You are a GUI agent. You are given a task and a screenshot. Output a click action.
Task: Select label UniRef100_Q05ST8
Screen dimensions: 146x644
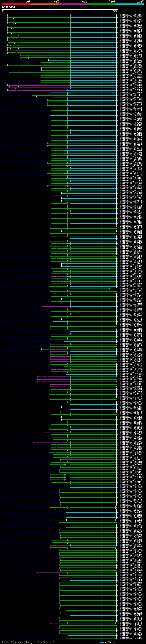131,173
